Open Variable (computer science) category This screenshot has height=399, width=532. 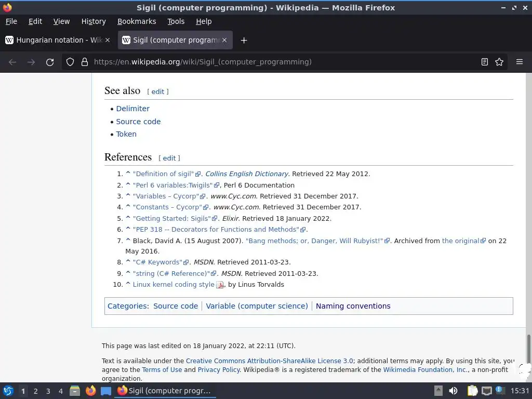point(257,306)
